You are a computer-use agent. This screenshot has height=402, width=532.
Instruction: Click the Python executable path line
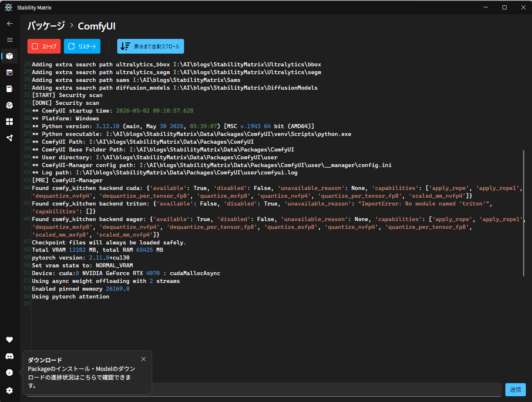[191, 134]
